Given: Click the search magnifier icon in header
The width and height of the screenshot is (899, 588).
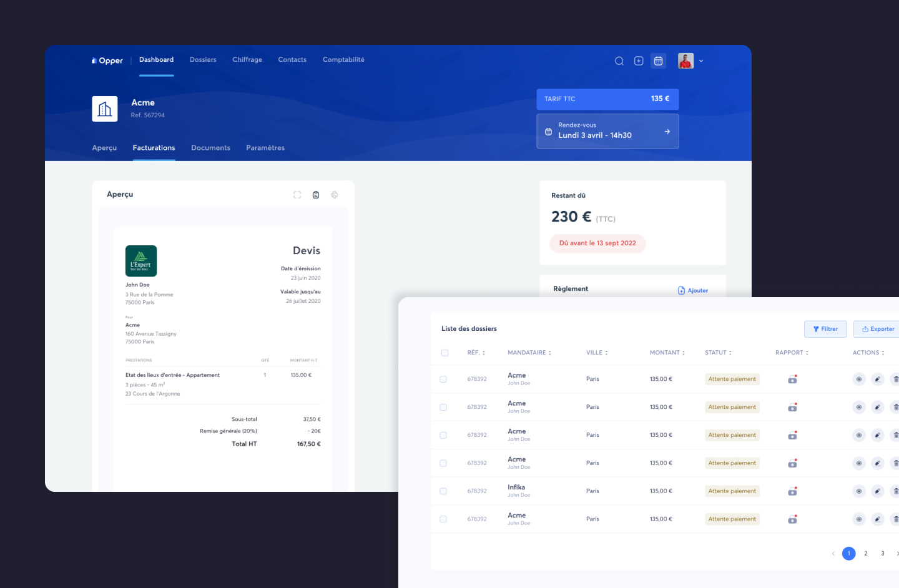Looking at the screenshot, I should (x=619, y=61).
